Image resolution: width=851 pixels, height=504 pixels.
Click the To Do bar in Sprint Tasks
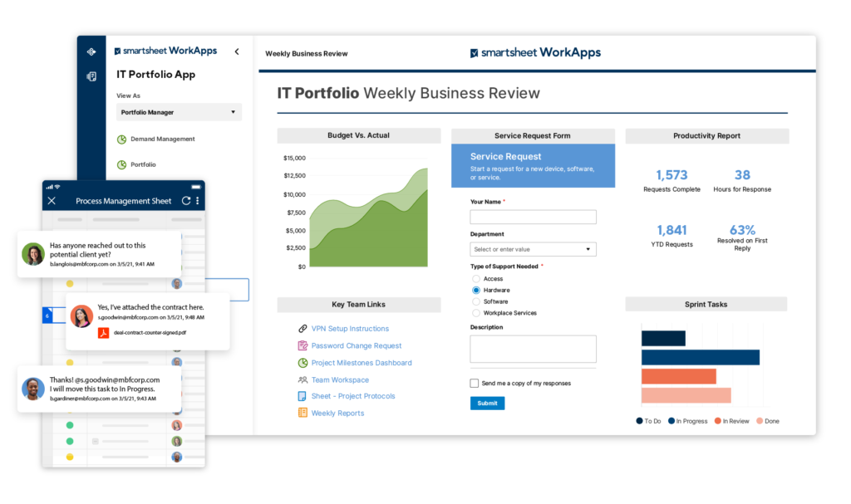tap(663, 339)
